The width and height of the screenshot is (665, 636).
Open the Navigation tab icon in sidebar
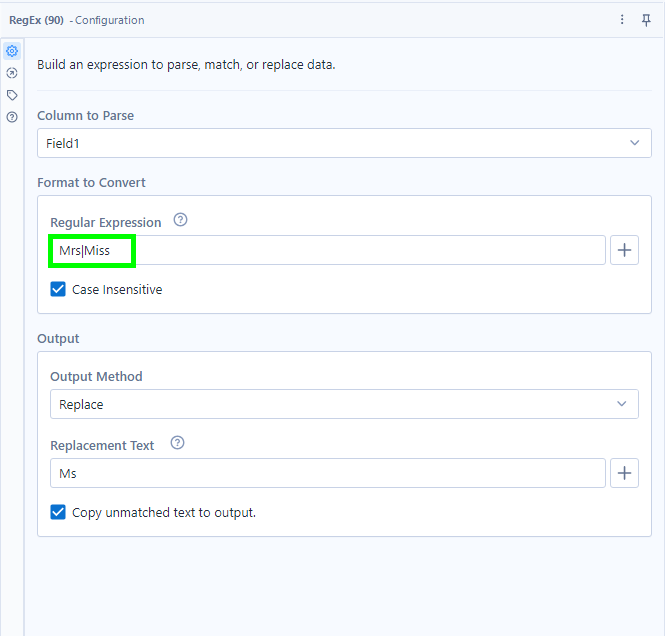point(12,73)
